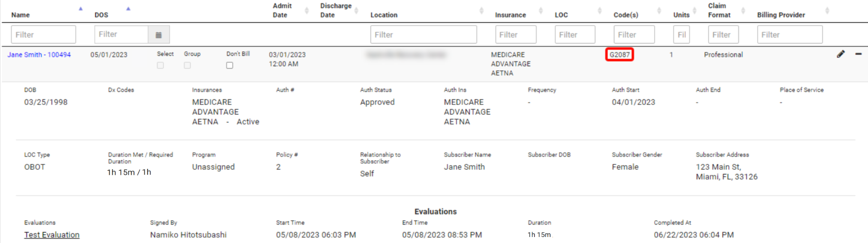Open the Jane Smith - 100494 patient link
The image size is (868, 243).
39,55
